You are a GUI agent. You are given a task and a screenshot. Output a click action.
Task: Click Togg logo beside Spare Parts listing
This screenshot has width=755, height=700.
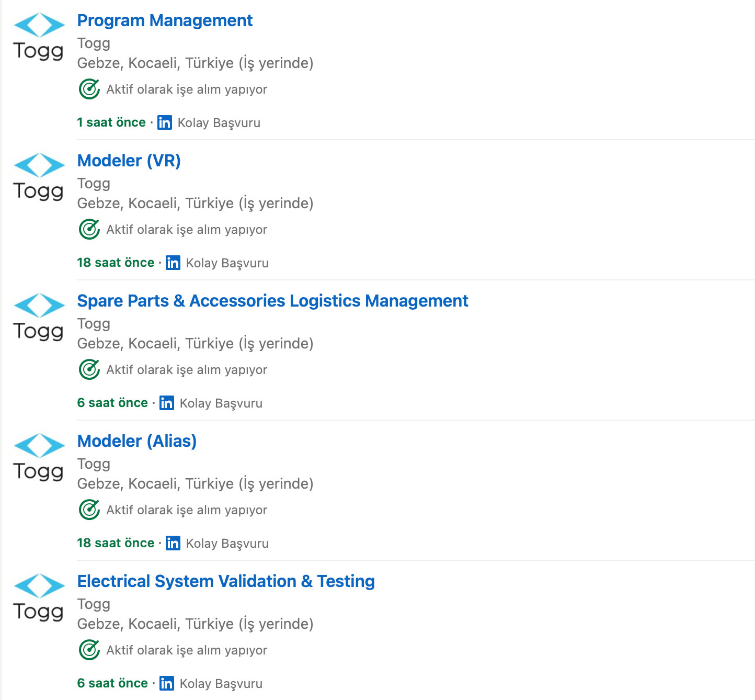point(39,318)
